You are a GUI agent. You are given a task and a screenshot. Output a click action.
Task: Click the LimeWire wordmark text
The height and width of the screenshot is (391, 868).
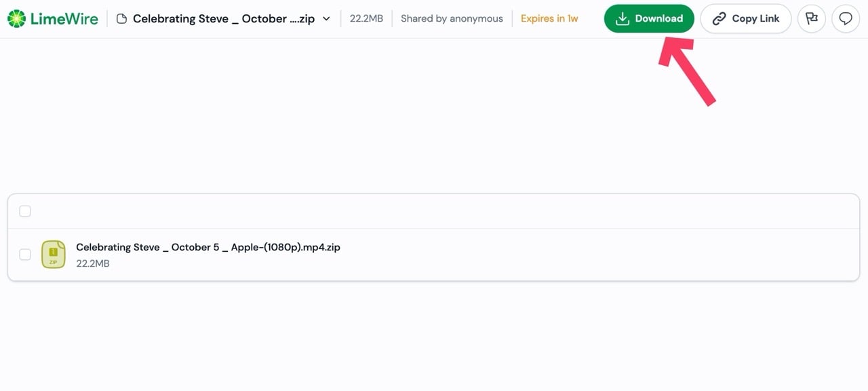point(64,19)
